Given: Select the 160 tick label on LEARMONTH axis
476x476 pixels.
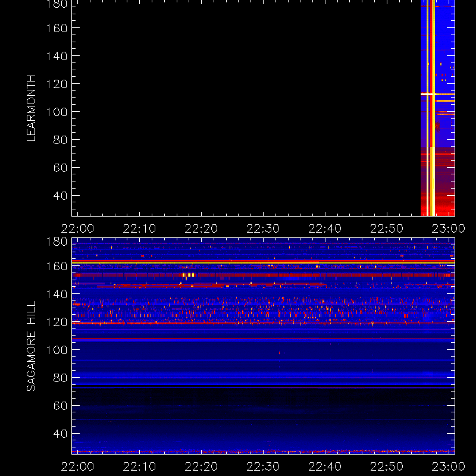Looking at the screenshot, I should (x=57, y=28).
